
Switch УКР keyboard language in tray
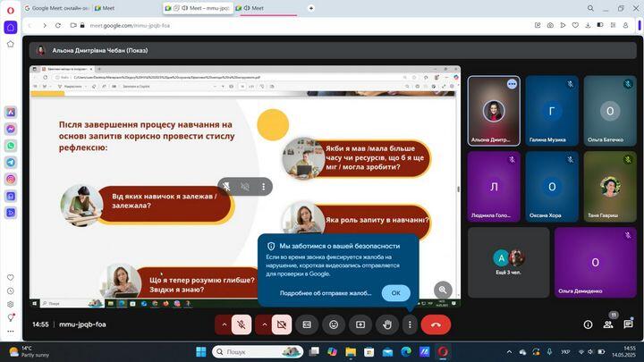click(565, 352)
